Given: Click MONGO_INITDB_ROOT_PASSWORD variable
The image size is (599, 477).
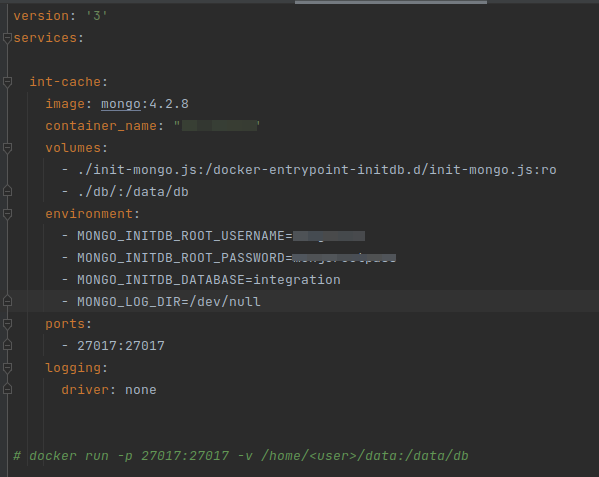Looking at the screenshot, I should pyautogui.click(x=181, y=258).
